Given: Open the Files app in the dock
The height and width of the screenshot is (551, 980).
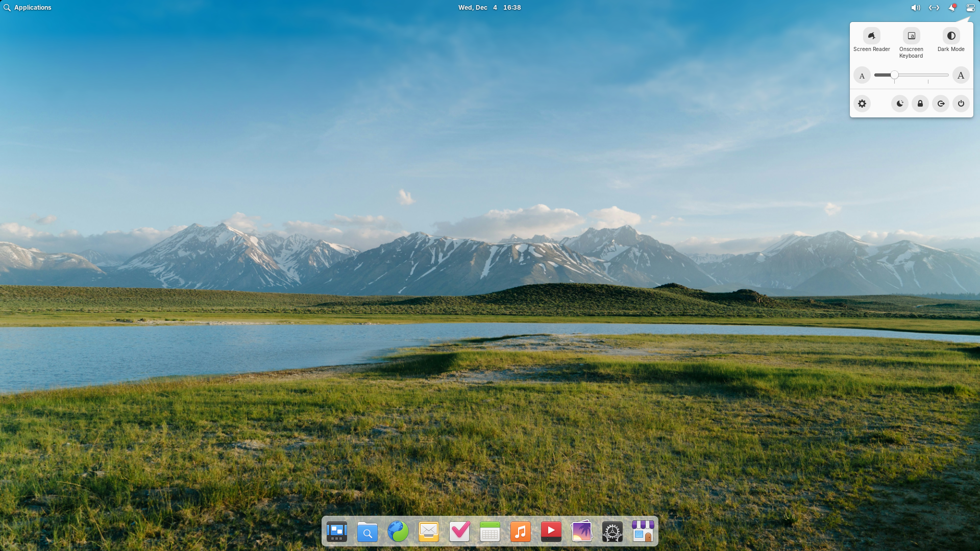Looking at the screenshot, I should (367, 532).
